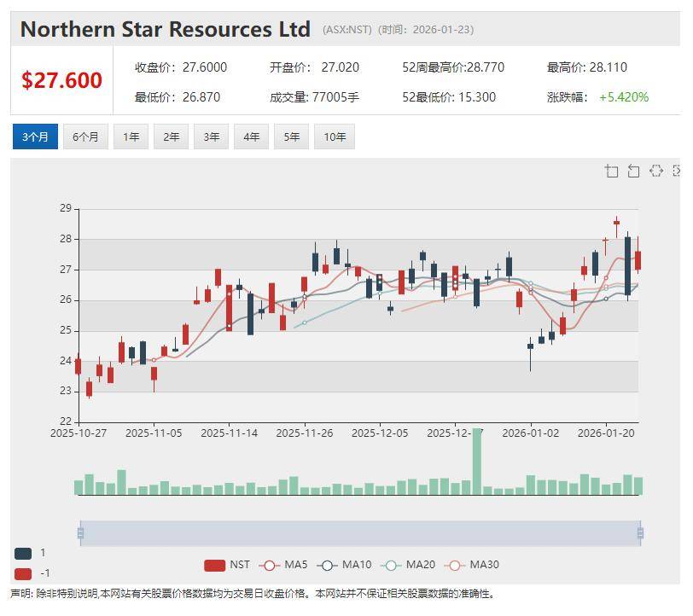Click the rectangle brush icon at right edge
693x616 pixels.
coord(677,171)
